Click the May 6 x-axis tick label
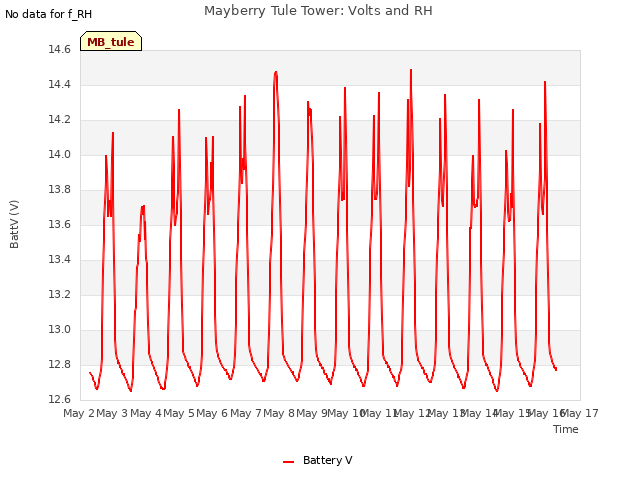This screenshot has width=640, height=480. coord(212,413)
